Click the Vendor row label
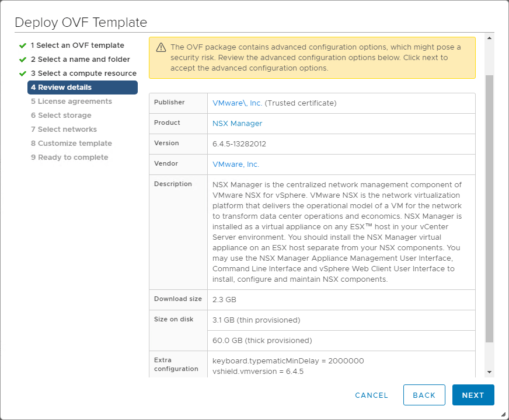This screenshot has height=420, width=509. (x=166, y=163)
